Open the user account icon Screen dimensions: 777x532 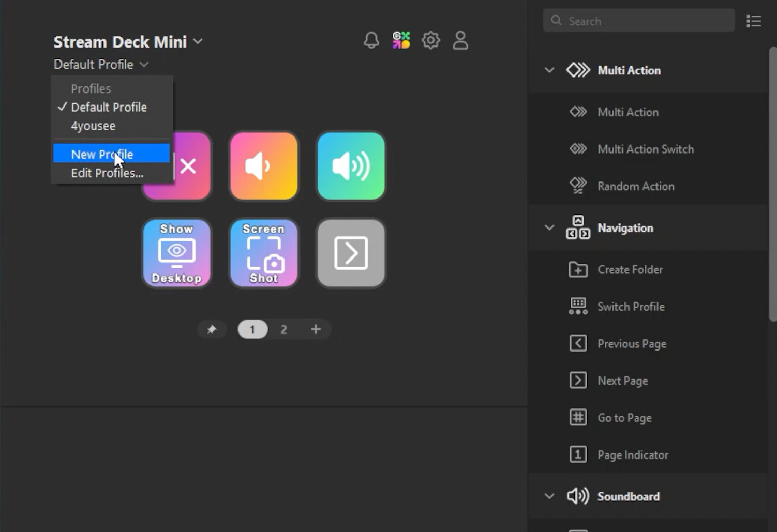tap(460, 40)
